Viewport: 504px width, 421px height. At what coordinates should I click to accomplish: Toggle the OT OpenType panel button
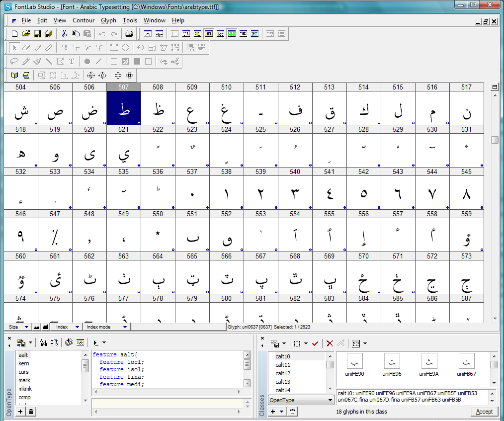[209, 34]
